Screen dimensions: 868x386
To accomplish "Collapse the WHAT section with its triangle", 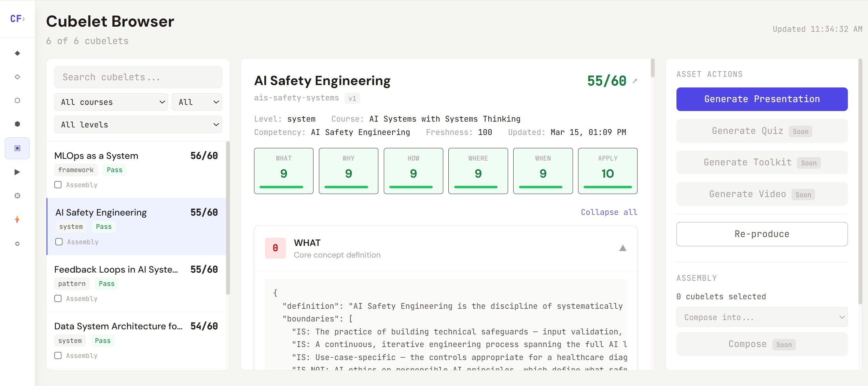I will (x=622, y=248).
